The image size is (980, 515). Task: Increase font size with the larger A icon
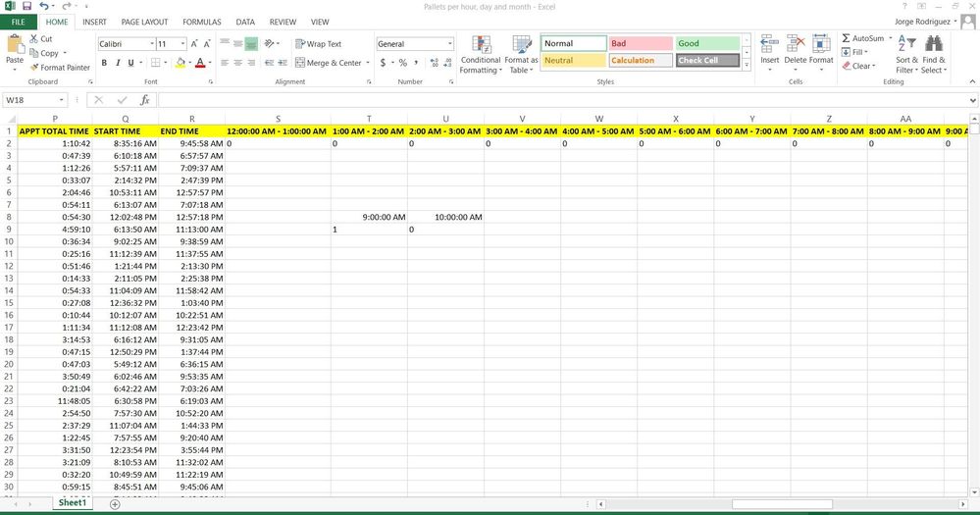(194, 44)
